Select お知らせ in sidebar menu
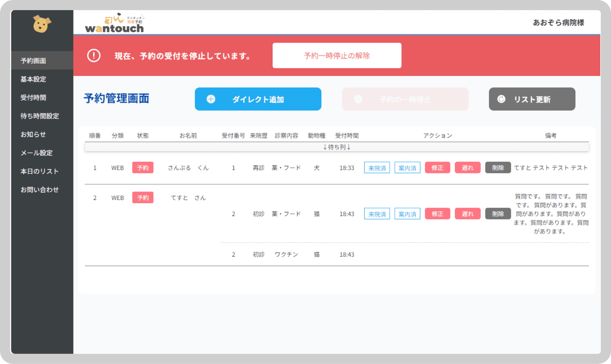611x364 pixels. point(33,134)
